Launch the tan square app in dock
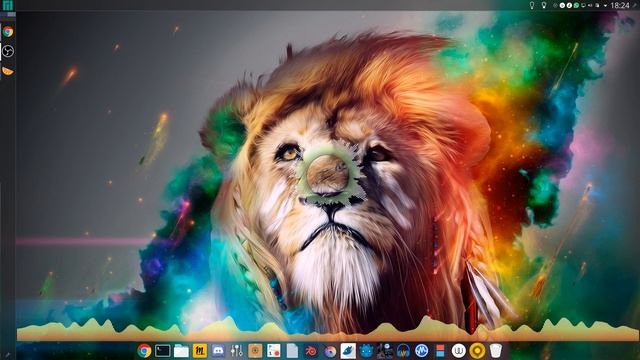This screenshot has height=360, width=640. 255,351
